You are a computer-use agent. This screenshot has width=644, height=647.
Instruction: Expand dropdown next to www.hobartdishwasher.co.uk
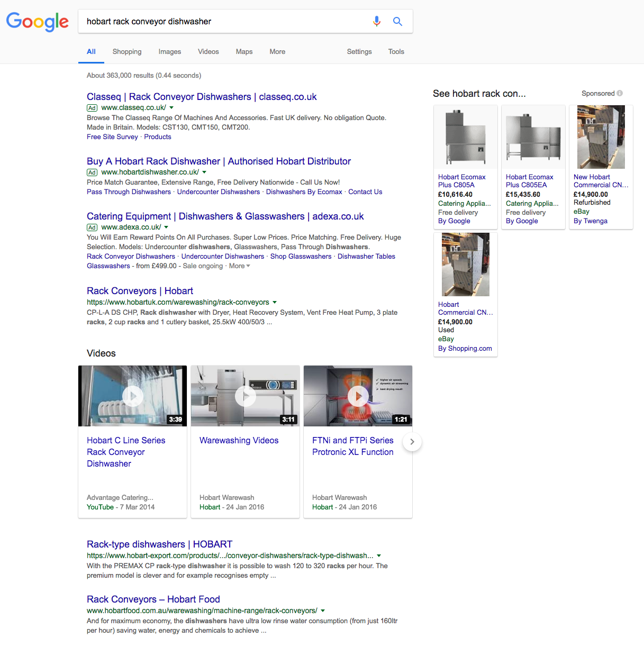pyautogui.click(x=204, y=172)
